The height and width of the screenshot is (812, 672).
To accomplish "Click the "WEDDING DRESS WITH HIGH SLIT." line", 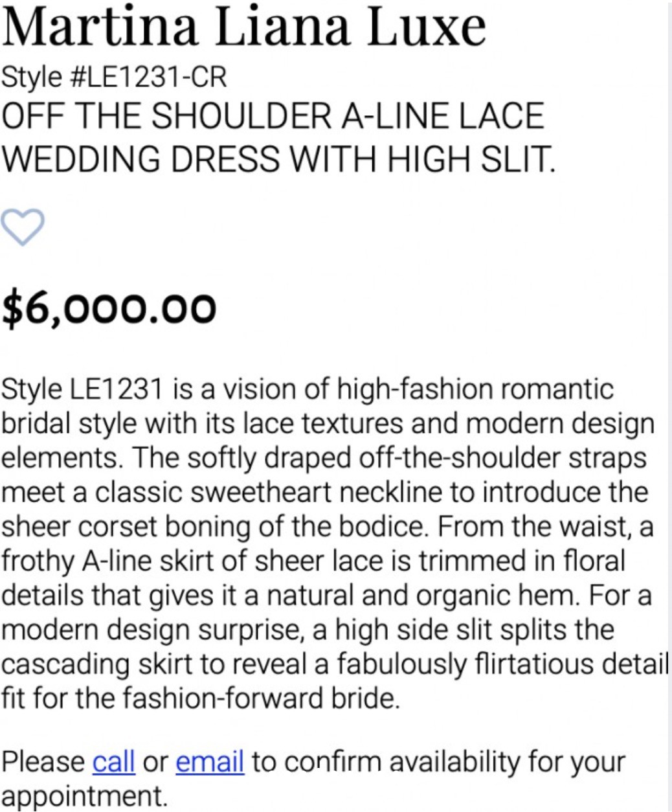I will (x=278, y=159).
